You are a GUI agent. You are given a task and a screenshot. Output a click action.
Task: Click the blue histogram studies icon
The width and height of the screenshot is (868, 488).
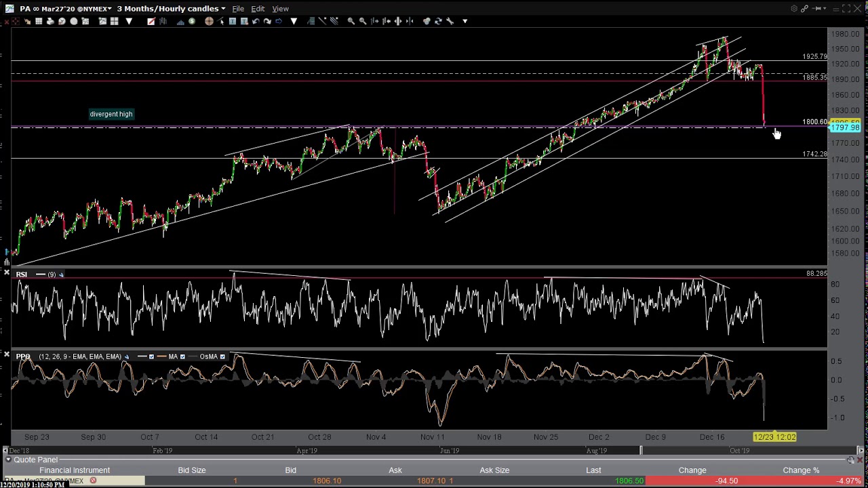tap(180, 21)
